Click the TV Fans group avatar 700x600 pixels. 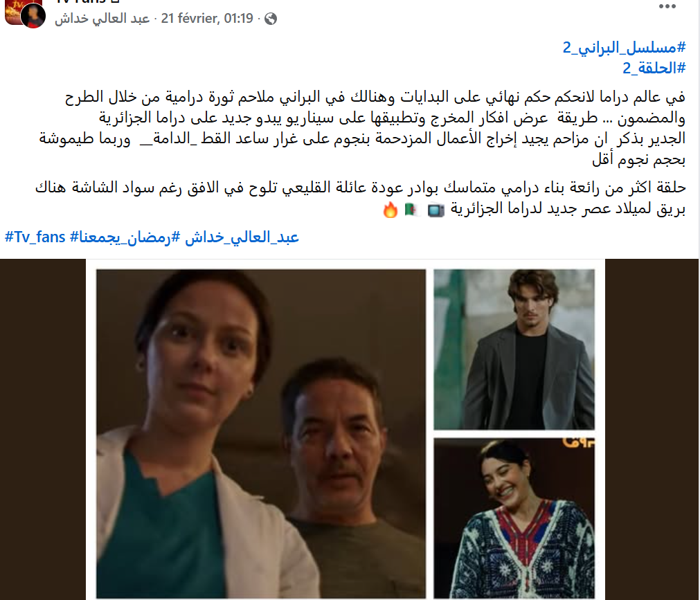tap(12, 10)
